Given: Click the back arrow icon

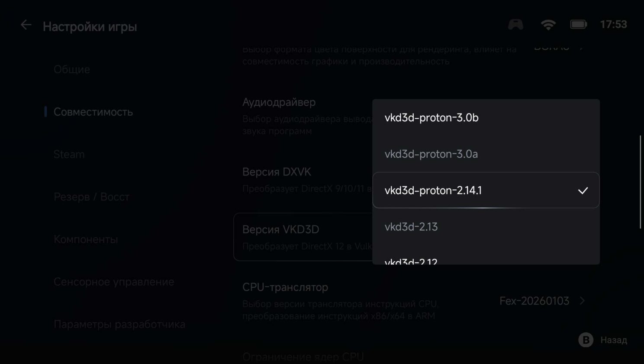Looking at the screenshot, I should (26, 25).
